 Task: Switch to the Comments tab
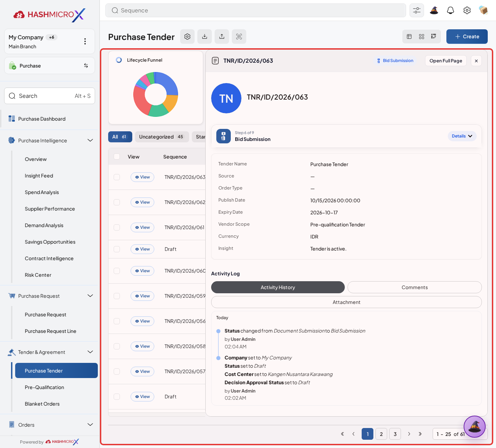click(x=415, y=287)
